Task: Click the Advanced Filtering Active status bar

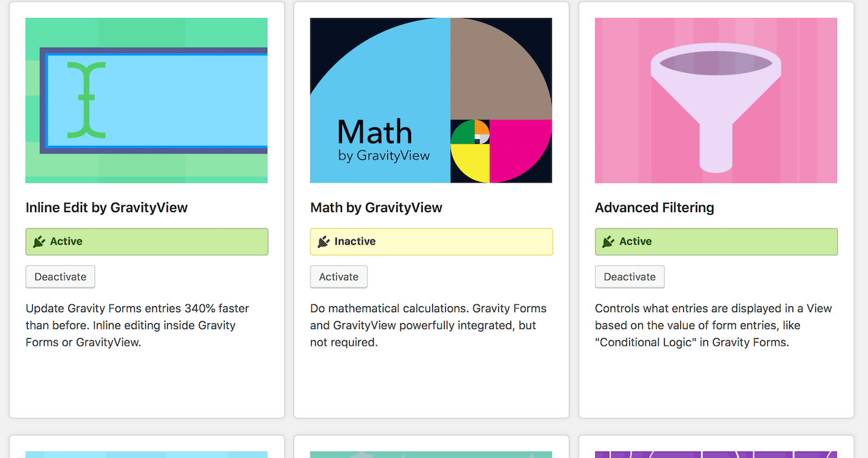Action: 716,241
